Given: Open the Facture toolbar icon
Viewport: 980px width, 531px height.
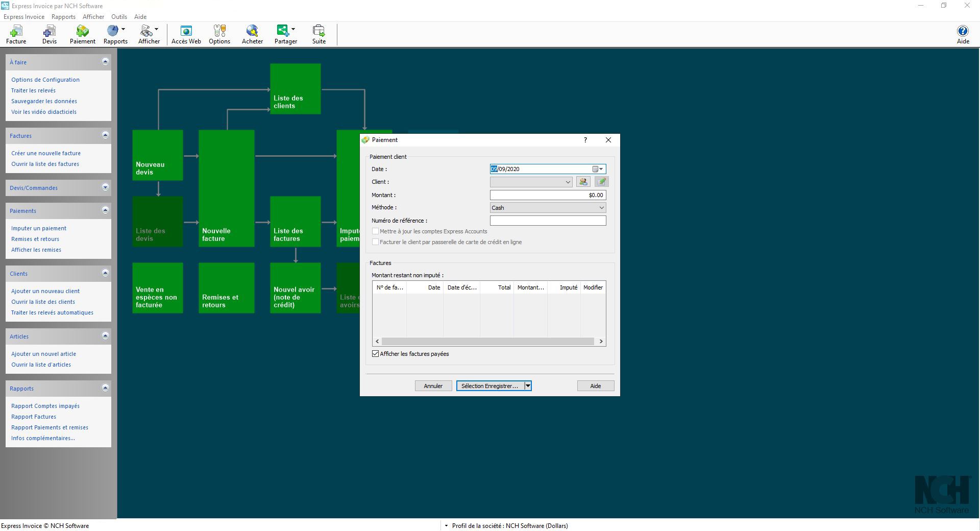Looking at the screenshot, I should (16, 35).
